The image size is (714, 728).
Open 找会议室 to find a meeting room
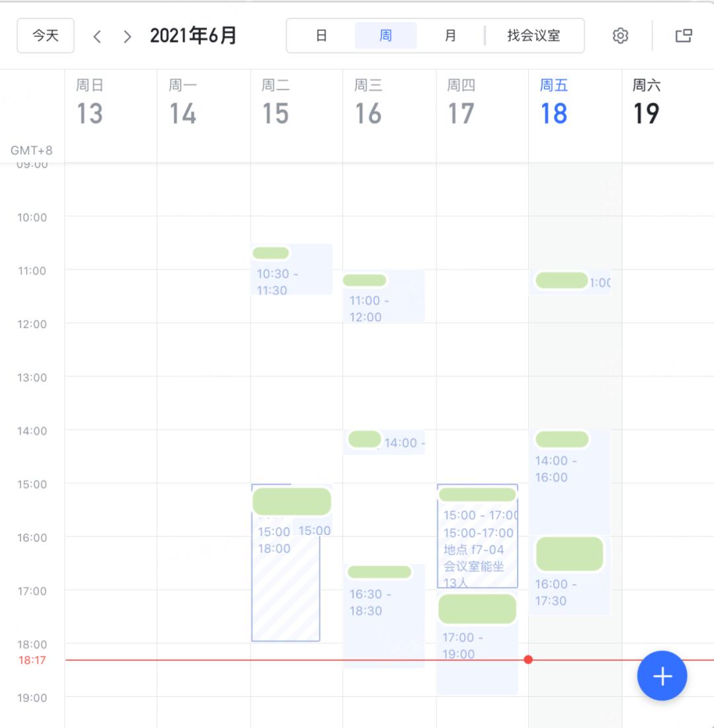click(x=534, y=36)
